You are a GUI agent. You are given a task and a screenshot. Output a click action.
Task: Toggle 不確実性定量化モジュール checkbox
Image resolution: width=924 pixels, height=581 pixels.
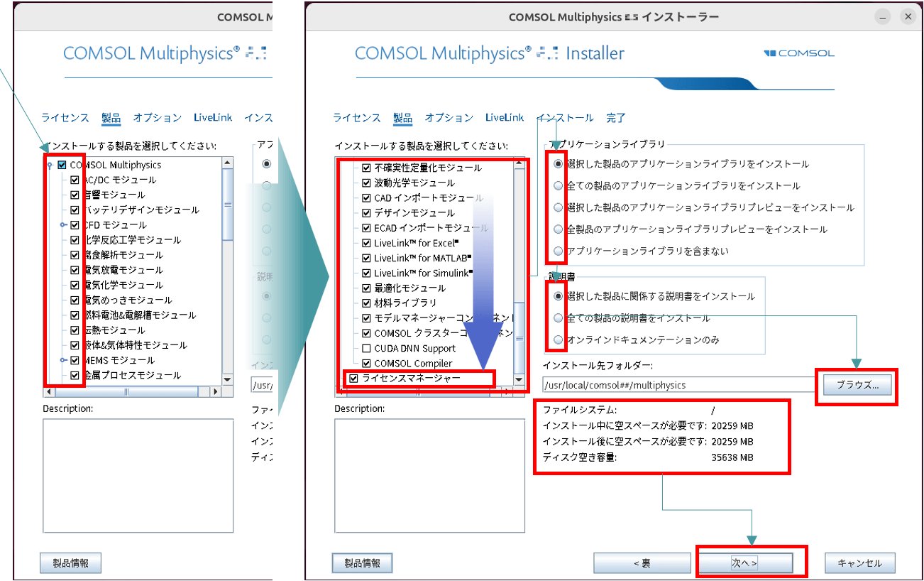(366, 168)
